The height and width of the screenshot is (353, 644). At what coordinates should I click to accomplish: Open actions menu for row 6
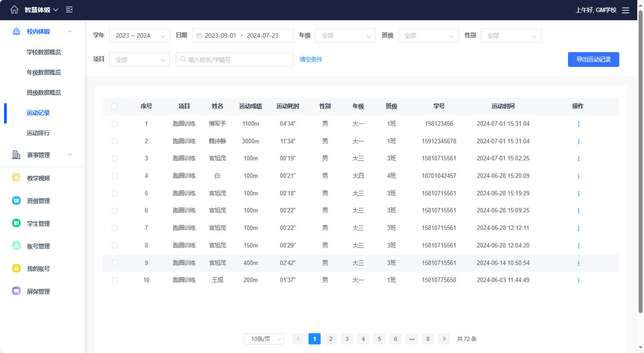[578, 211]
